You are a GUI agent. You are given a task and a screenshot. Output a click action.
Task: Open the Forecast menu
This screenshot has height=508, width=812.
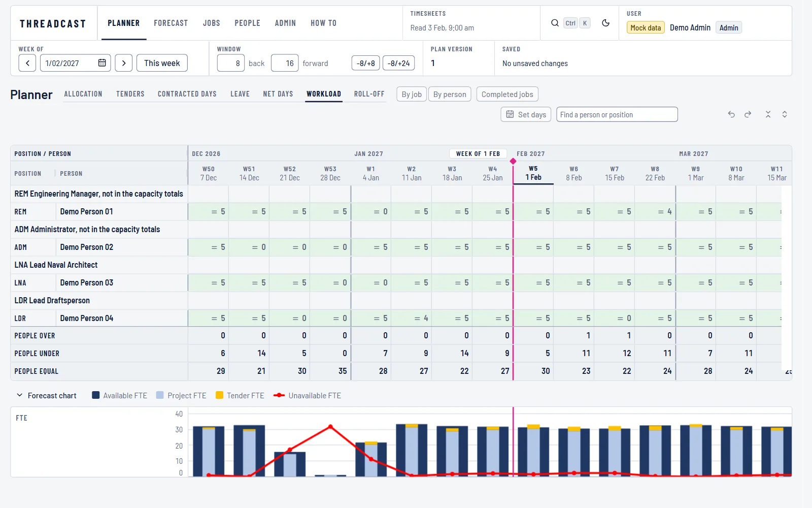171,23
